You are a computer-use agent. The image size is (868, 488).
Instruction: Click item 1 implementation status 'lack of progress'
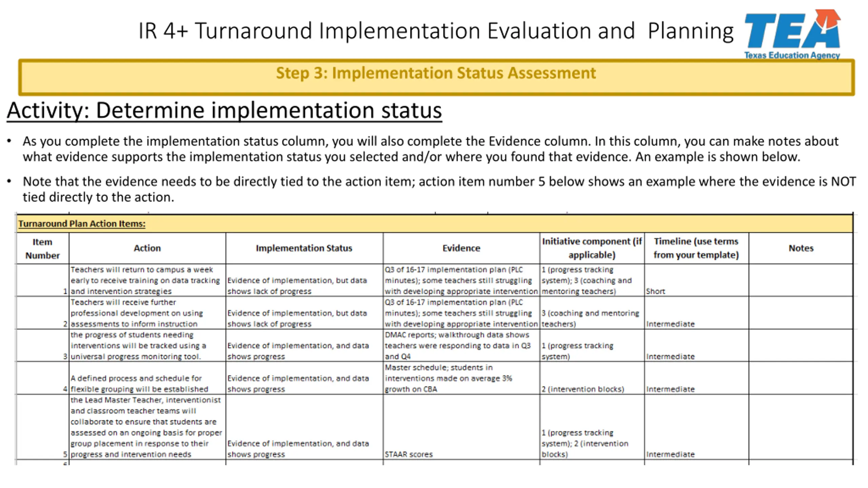point(304,280)
